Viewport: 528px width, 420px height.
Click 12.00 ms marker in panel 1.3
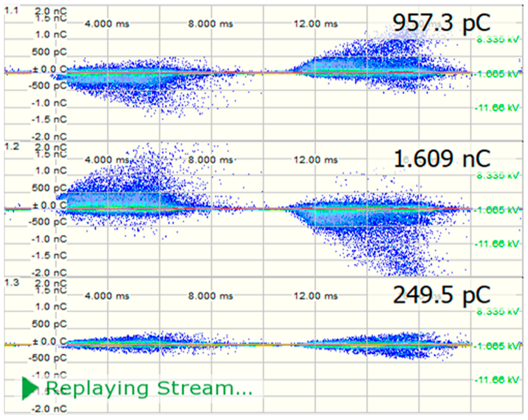click(x=316, y=296)
